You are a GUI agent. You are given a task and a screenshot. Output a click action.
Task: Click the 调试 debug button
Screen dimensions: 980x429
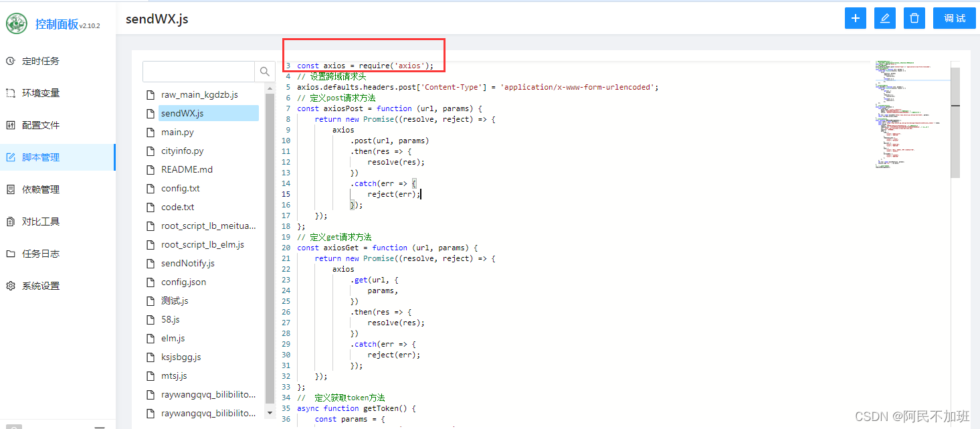click(x=954, y=18)
